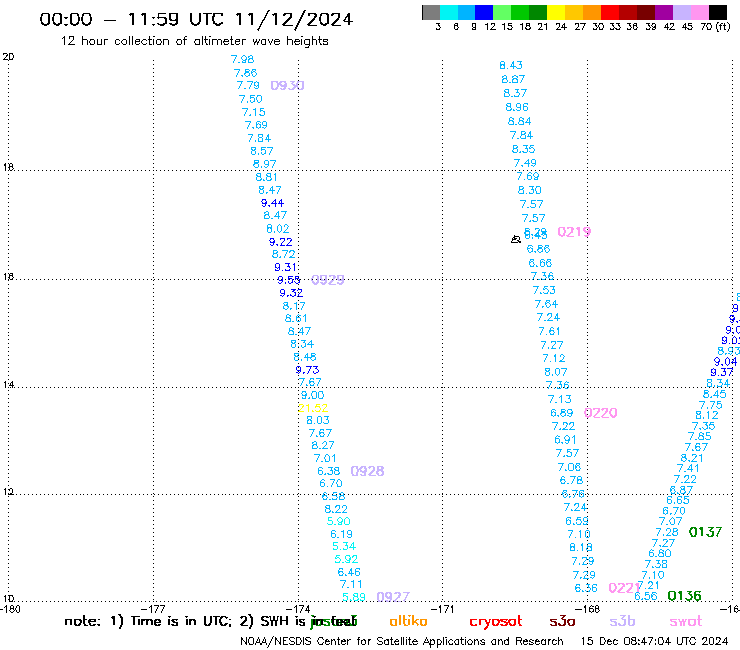
Task: Select the green 0136 time label
Action: [x=684, y=596]
